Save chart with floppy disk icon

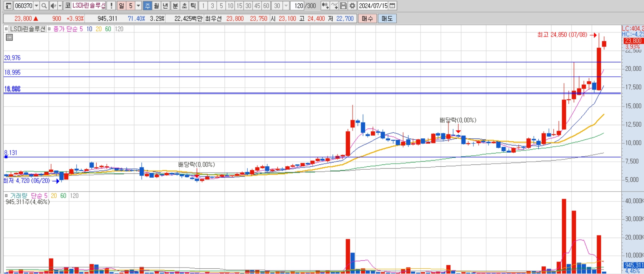tap(343, 6)
